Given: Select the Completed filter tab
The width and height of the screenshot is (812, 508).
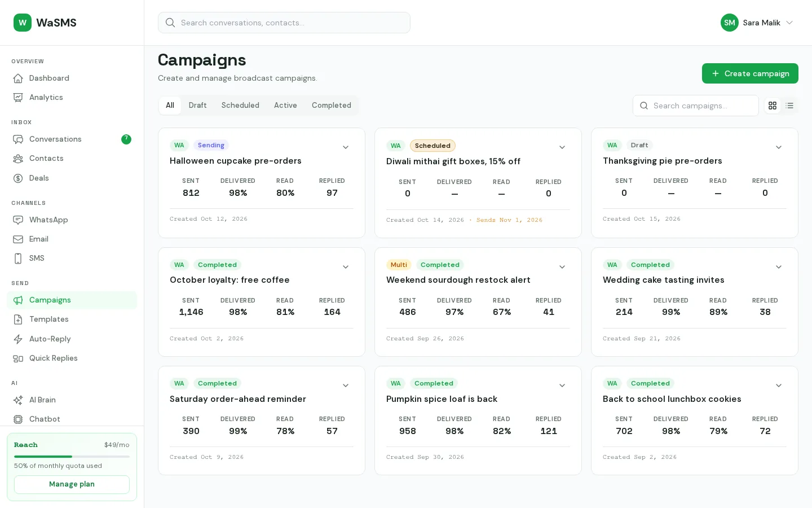Looking at the screenshot, I should pos(332,106).
